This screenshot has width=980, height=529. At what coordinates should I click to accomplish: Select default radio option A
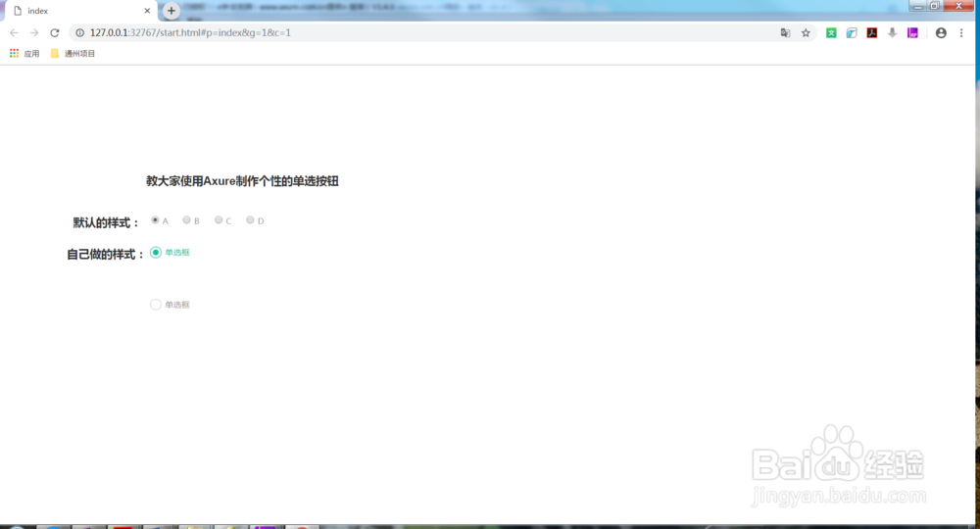(155, 219)
